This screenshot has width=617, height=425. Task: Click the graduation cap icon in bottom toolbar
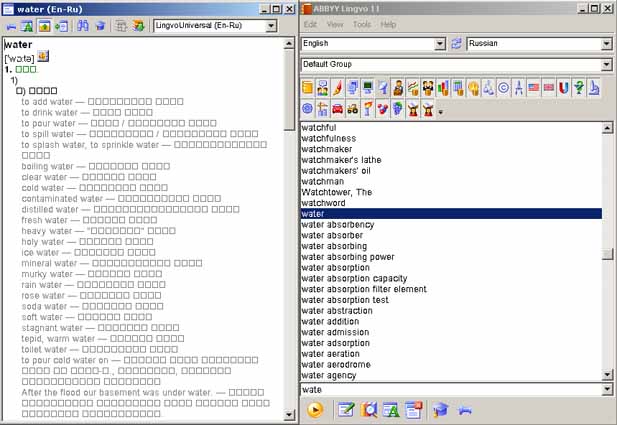(441, 410)
